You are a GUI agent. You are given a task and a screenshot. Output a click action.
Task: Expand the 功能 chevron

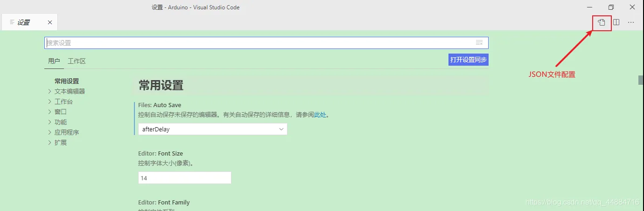[x=50, y=122]
